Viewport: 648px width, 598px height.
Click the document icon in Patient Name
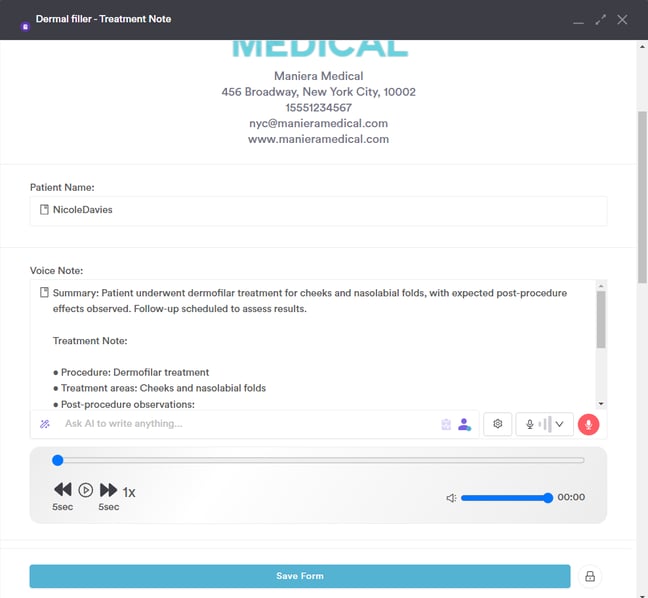(x=44, y=210)
